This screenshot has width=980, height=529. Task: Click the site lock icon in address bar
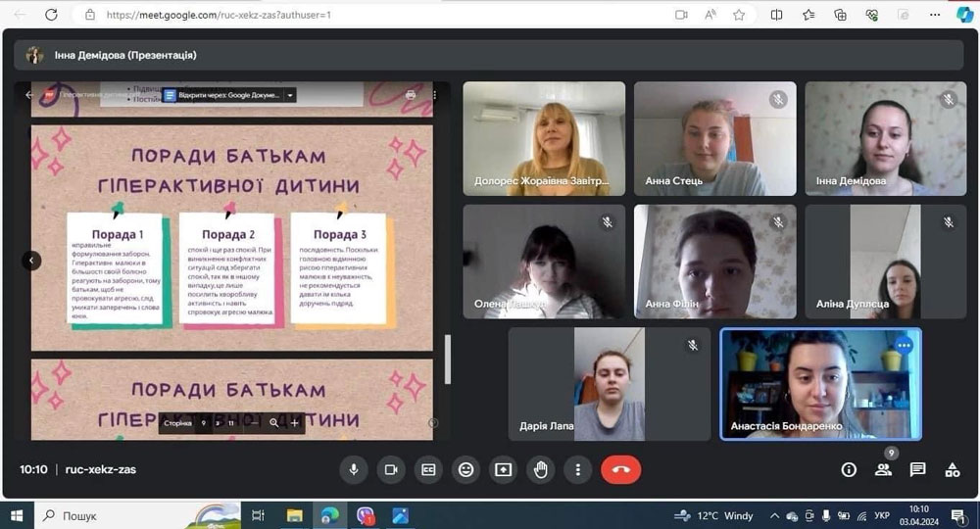(x=90, y=15)
